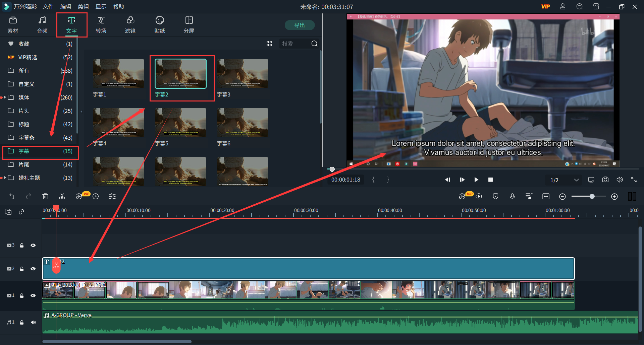Click the zoom-in plus icon on timeline

coord(614,197)
